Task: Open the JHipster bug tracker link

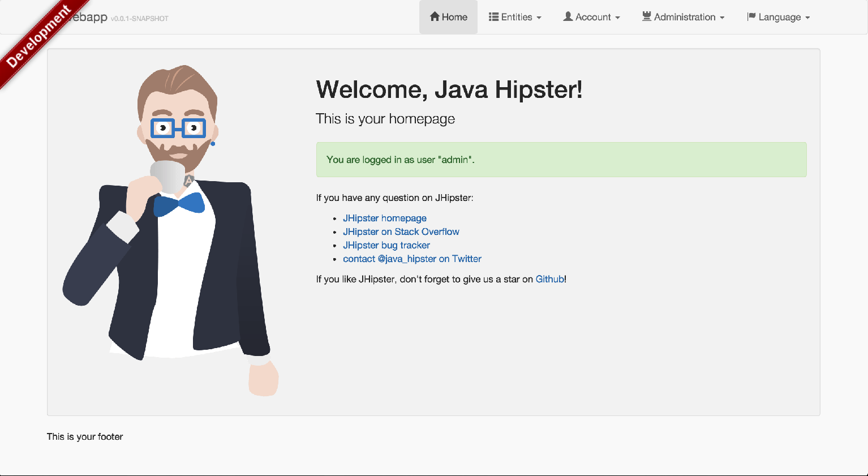Action: pos(386,245)
